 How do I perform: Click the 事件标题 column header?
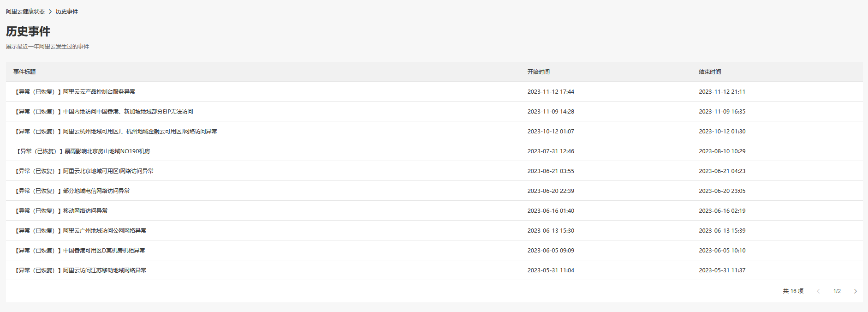[x=24, y=72]
